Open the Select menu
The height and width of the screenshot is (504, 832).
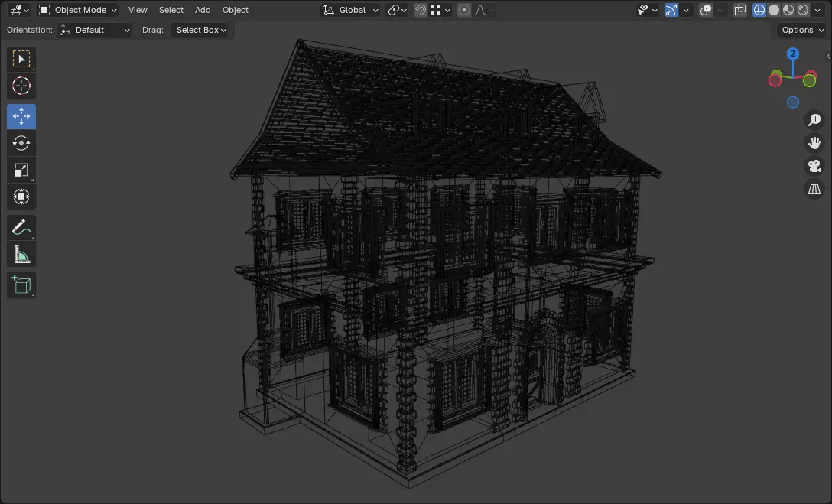171,10
